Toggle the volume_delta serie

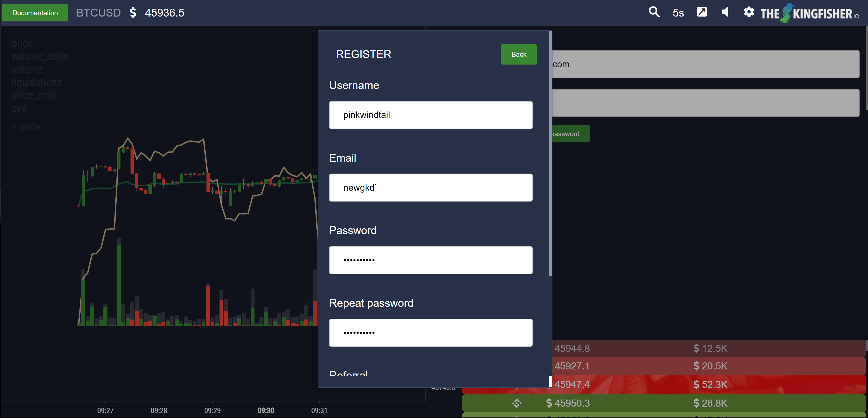pos(40,56)
